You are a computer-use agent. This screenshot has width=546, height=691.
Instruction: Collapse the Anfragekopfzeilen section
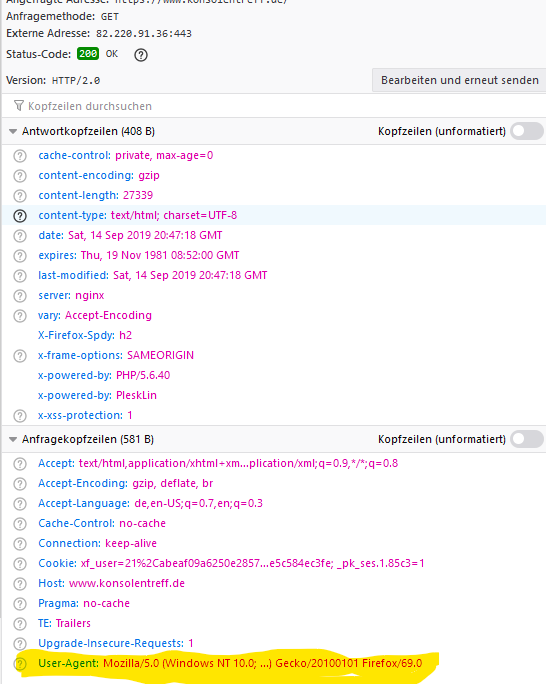[x=13, y=439]
